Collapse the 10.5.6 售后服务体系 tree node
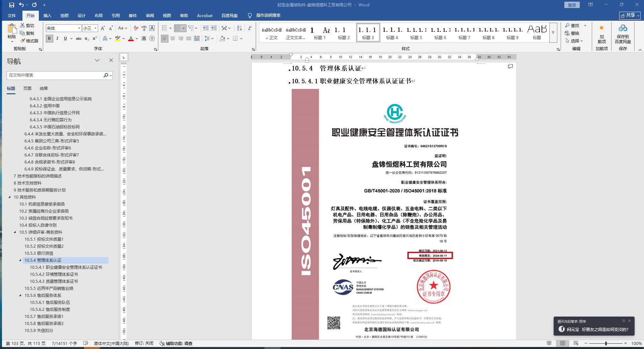Image resolution: width=644 pixels, height=349 pixels. (x=20, y=296)
